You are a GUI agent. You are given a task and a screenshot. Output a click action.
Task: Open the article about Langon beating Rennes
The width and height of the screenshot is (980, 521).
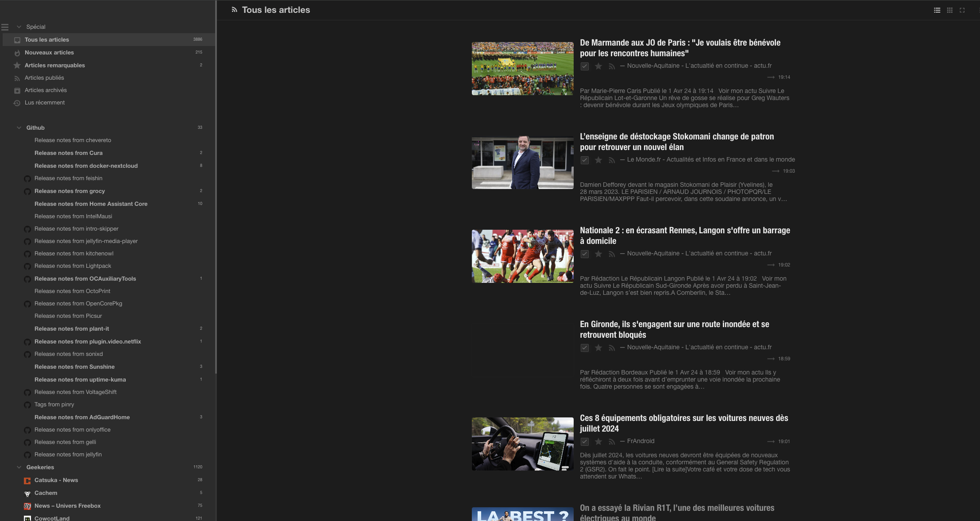pyautogui.click(x=685, y=235)
